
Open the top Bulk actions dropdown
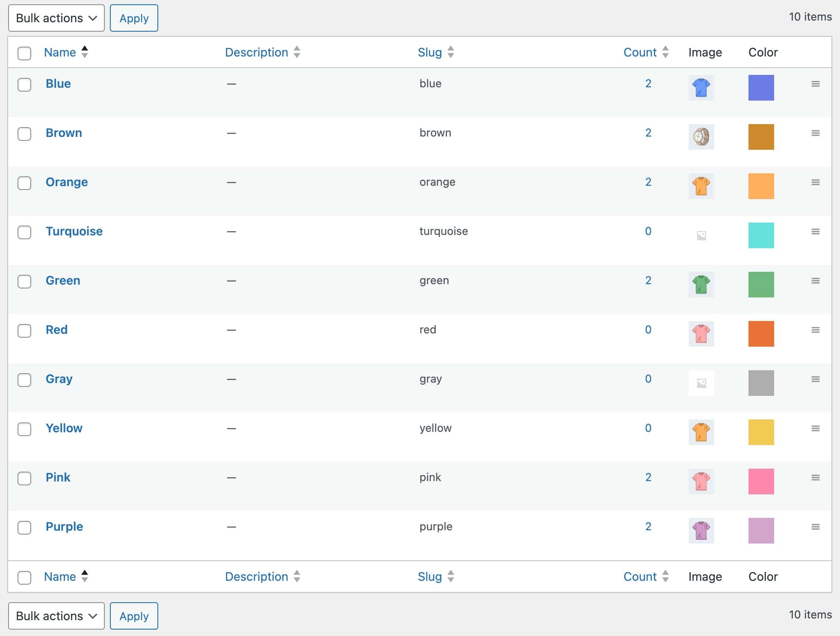point(56,18)
